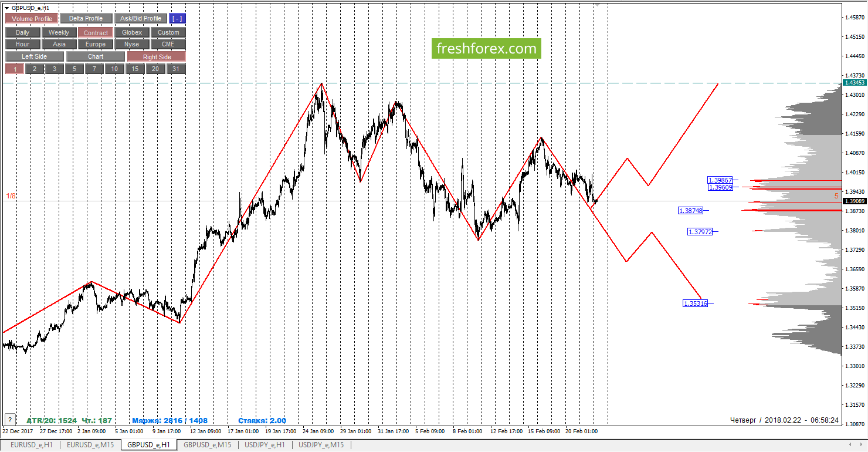Switch to Delta Profile mode
The height and width of the screenshot is (452, 868).
86,19
